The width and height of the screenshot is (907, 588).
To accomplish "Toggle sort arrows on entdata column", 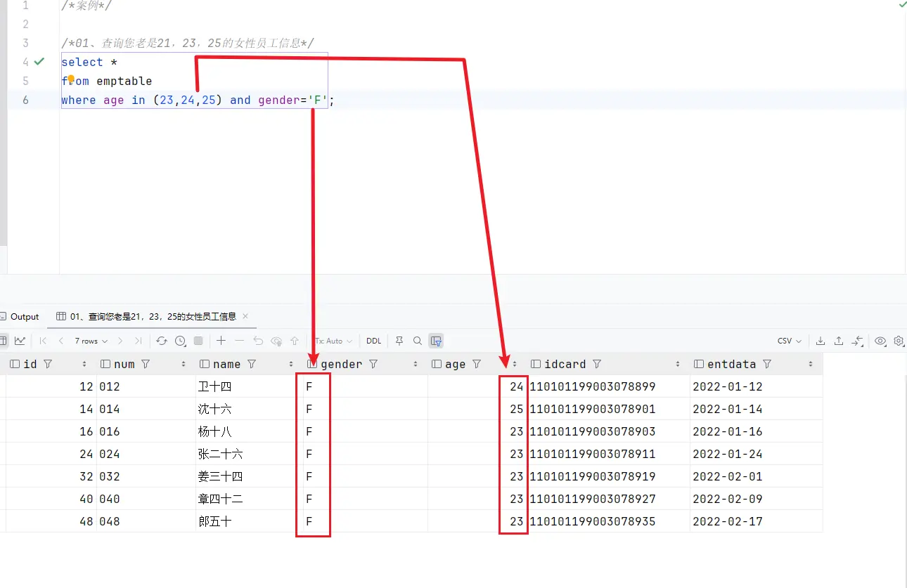I will pos(811,364).
